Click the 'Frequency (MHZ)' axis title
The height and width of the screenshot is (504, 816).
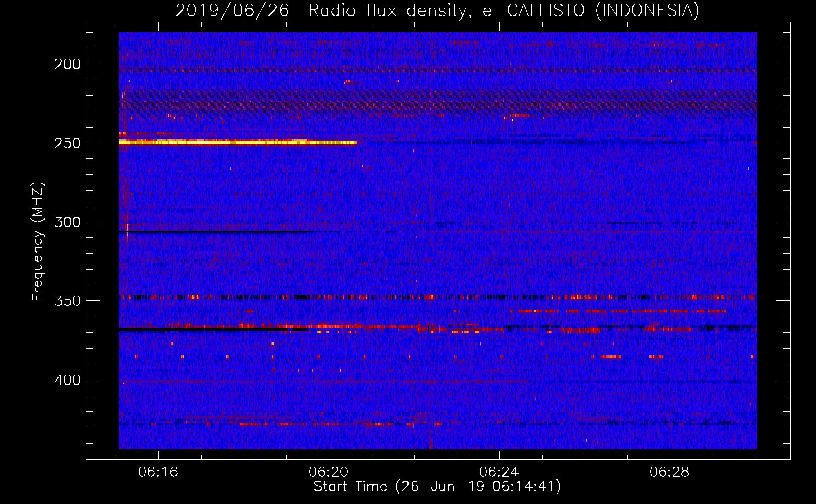click(38, 242)
